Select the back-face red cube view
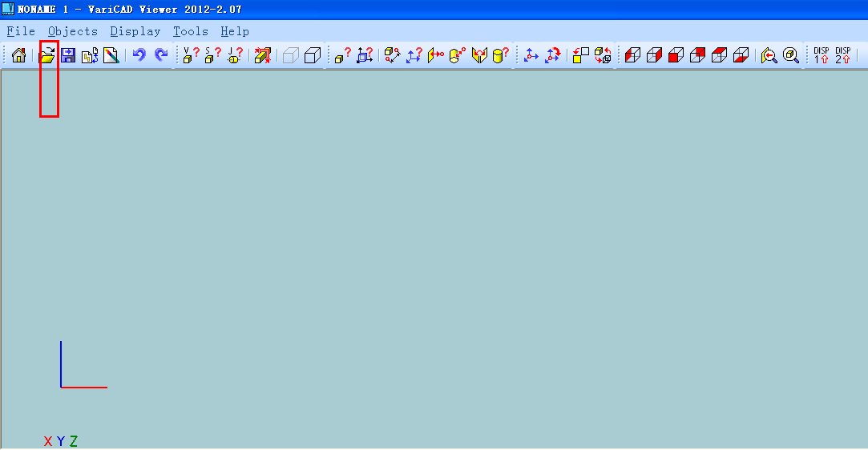Image resolution: width=868 pixels, height=450 pixels. point(697,55)
